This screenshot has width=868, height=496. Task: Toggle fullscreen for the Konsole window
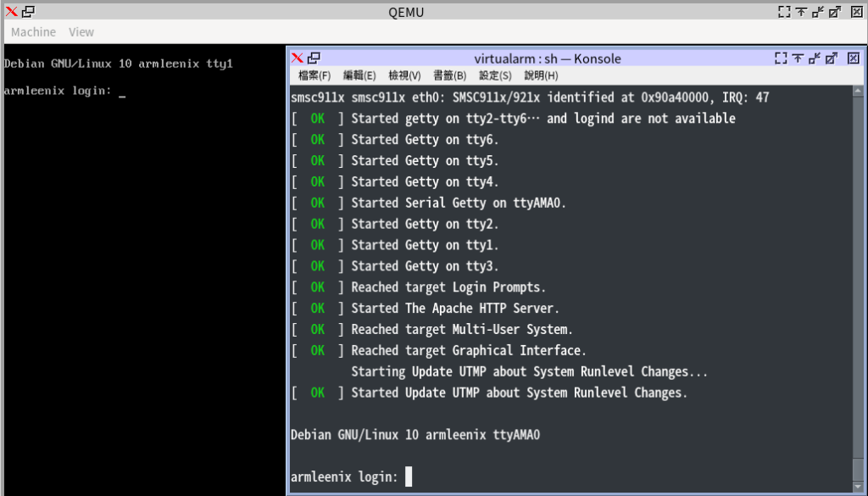[x=781, y=59]
